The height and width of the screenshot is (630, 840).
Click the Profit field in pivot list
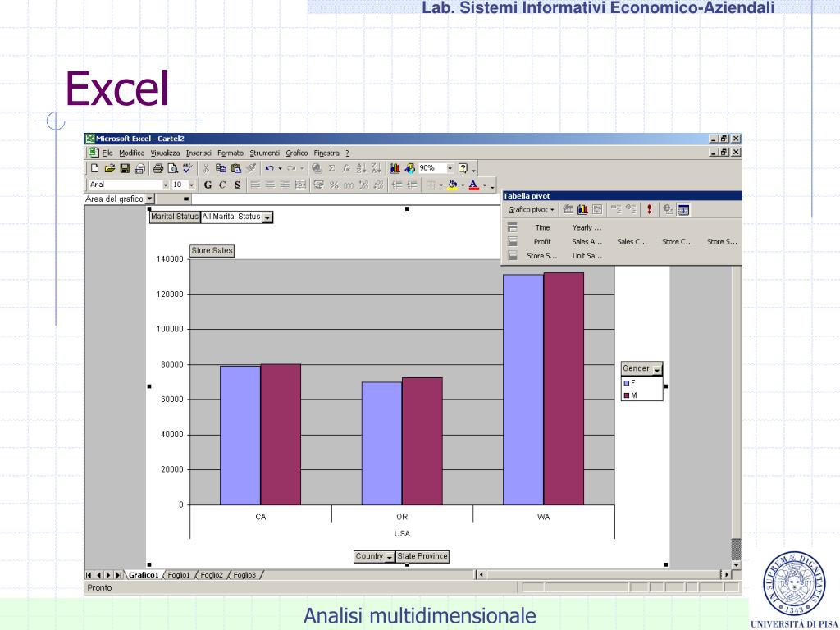point(542,242)
